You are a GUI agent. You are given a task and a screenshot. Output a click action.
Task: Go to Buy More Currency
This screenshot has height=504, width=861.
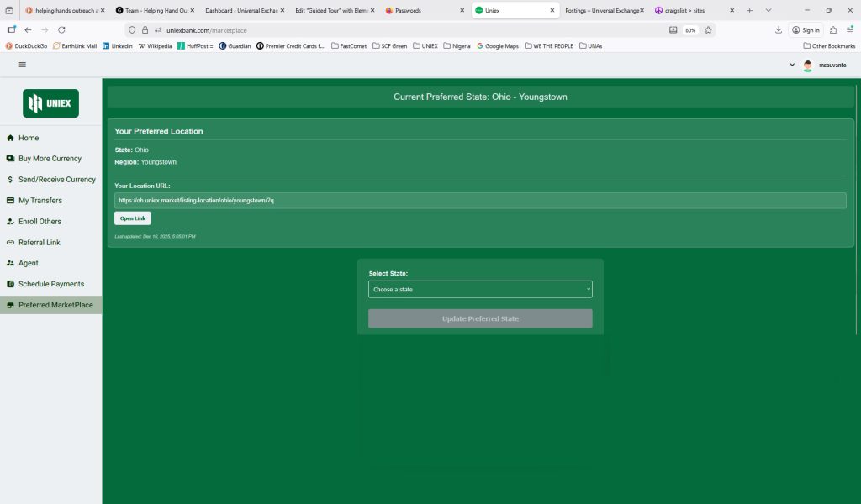point(50,159)
